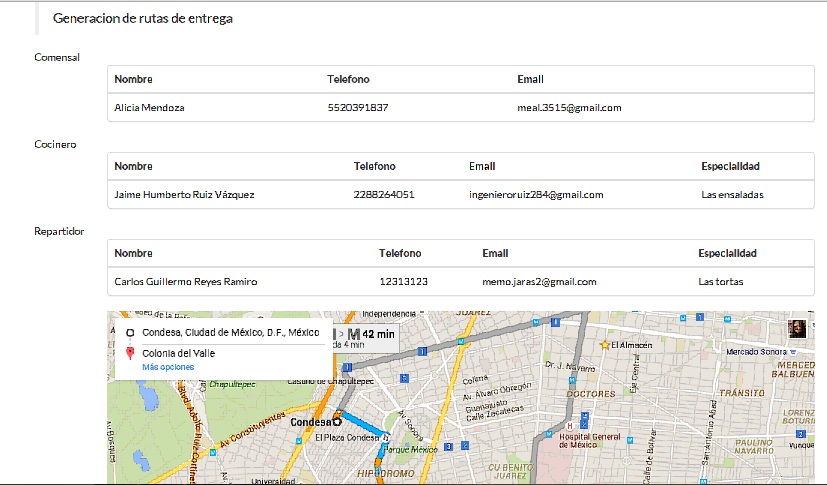Screen dimensions: 827x485
Task: Select the name Alicia Mendoza
Action: 149,108
